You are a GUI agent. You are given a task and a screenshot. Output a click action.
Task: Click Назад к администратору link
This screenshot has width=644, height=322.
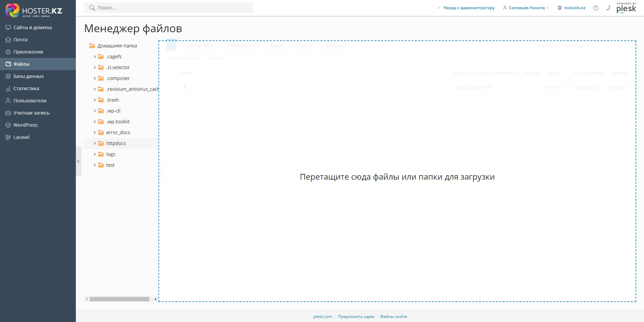(x=469, y=8)
